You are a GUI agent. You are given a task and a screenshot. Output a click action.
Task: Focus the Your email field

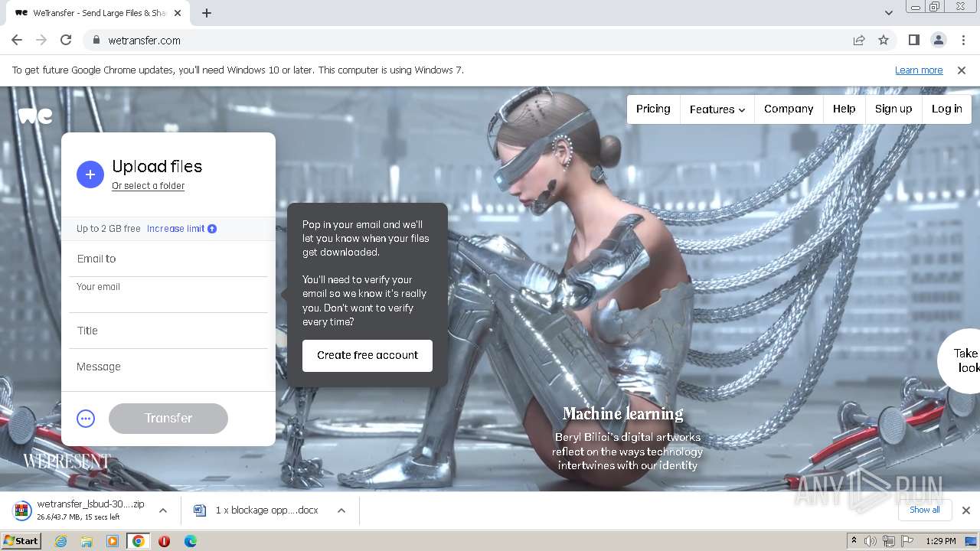[x=168, y=295]
